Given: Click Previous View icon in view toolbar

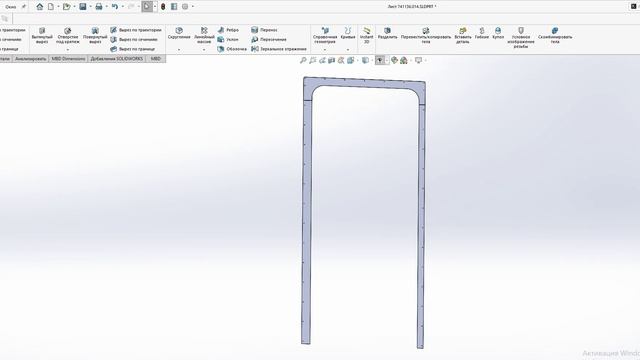Looking at the screenshot, I should tap(322, 60).
